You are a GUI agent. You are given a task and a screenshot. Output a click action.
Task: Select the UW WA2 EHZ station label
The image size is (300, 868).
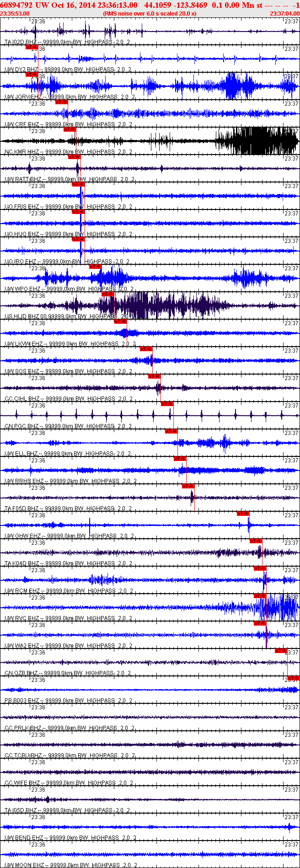67,646
